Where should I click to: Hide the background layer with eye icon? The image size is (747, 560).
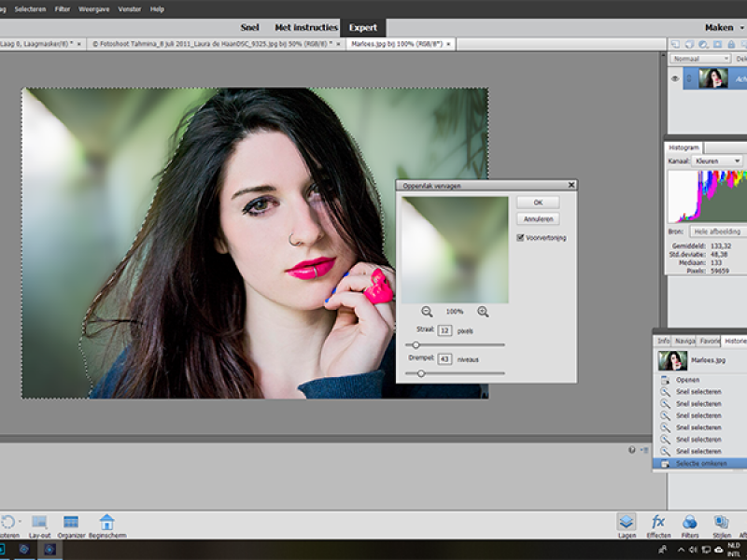click(675, 79)
